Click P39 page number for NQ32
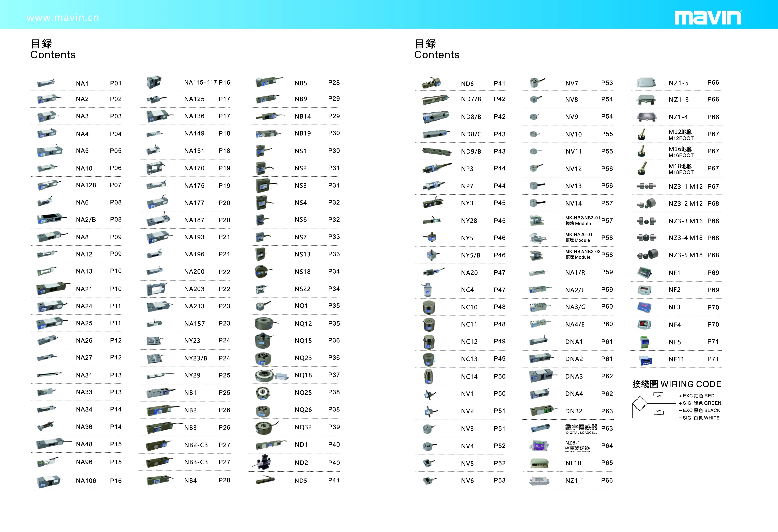Screen dimensions: 778x532 pos(334,427)
